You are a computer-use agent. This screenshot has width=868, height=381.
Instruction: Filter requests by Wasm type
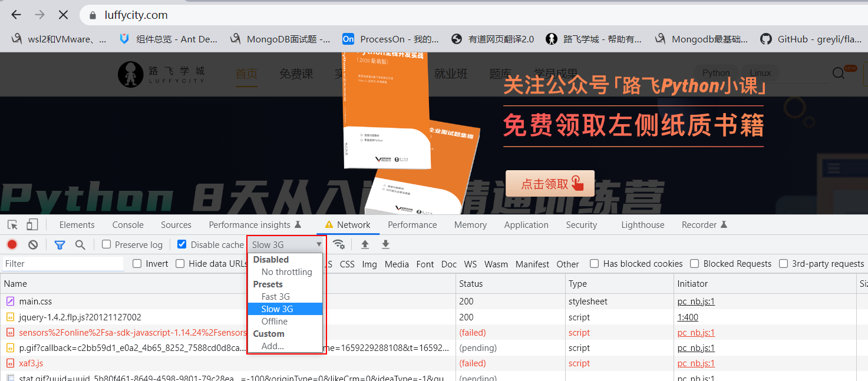[x=496, y=264]
